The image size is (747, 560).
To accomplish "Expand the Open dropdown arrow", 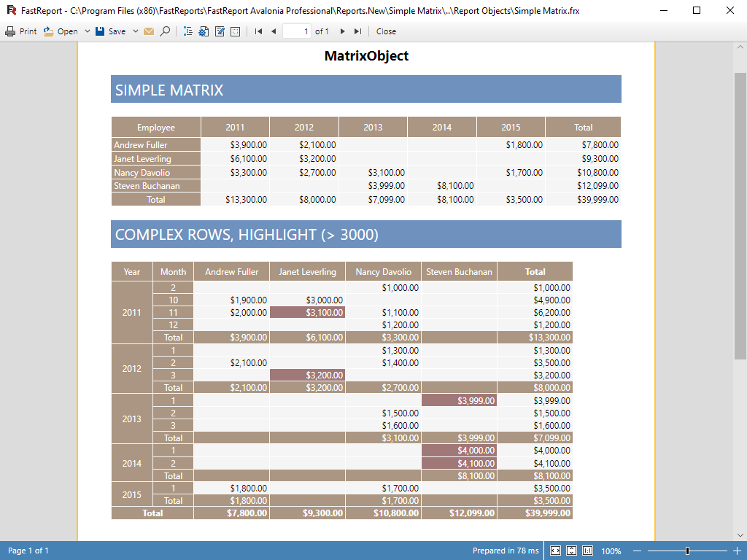I will coord(88,31).
